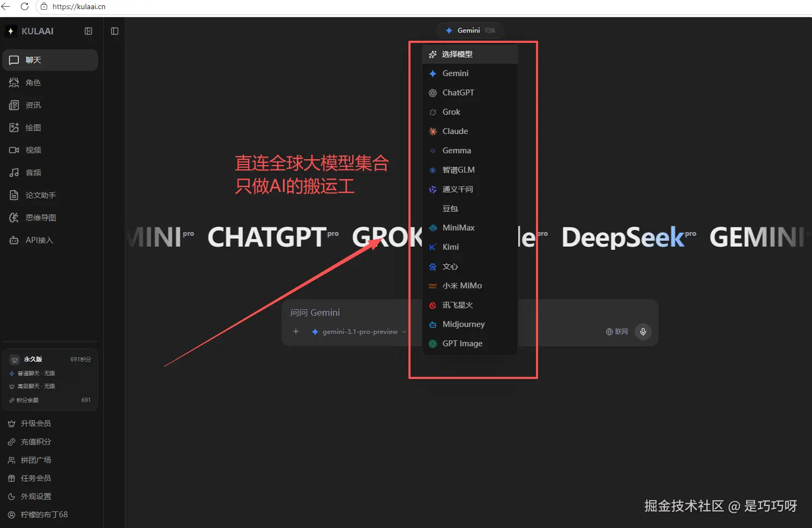Image resolution: width=812 pixels, height=528 pixels.
Task: Toggle the left sidebar collapse icon
Action: (88, 31)
